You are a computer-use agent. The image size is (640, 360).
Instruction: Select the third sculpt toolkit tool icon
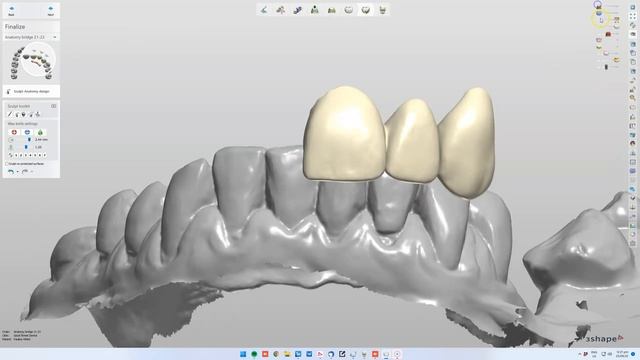coord(24,115)
